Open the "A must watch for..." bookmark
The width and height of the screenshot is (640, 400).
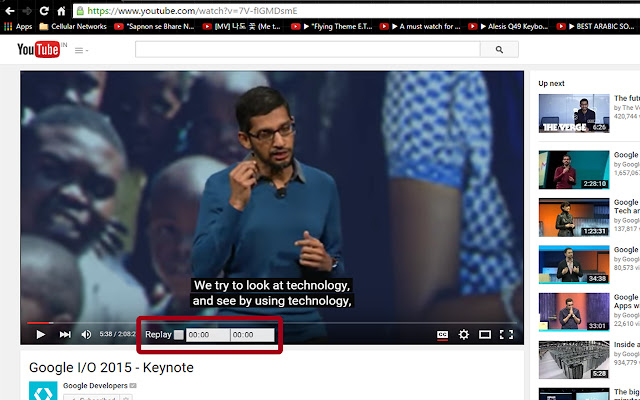420,27
